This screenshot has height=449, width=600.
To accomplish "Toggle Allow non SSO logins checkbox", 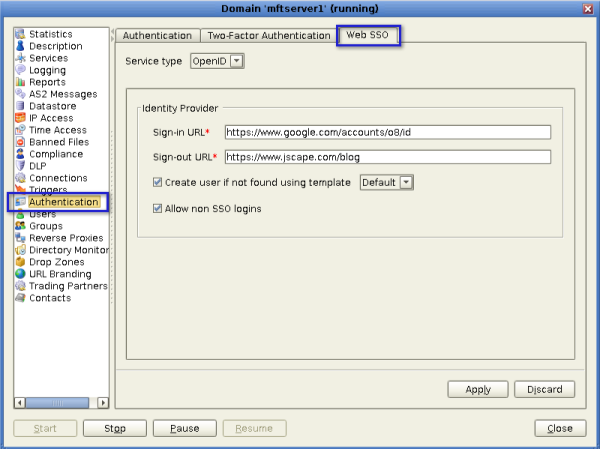I will click(157, 209).
